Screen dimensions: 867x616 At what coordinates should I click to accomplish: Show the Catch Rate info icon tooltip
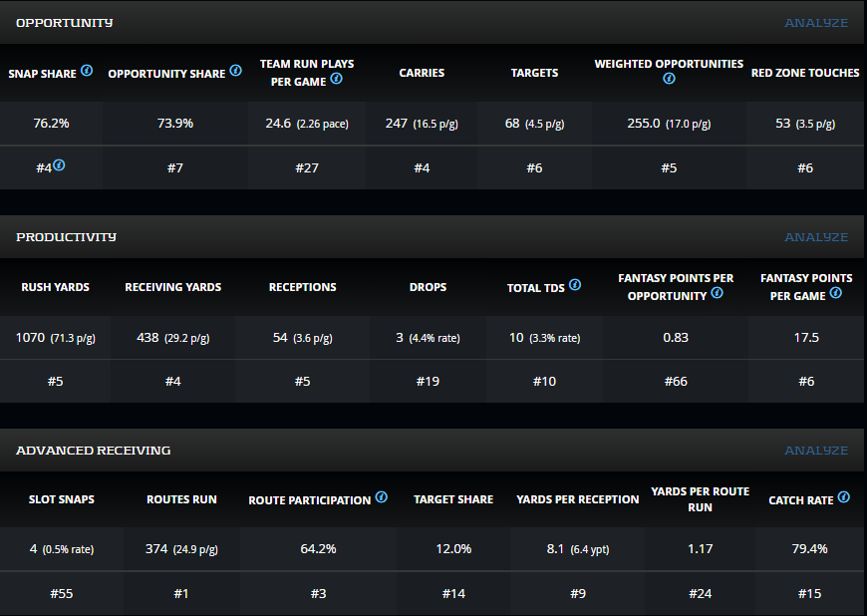pos(843,497)
